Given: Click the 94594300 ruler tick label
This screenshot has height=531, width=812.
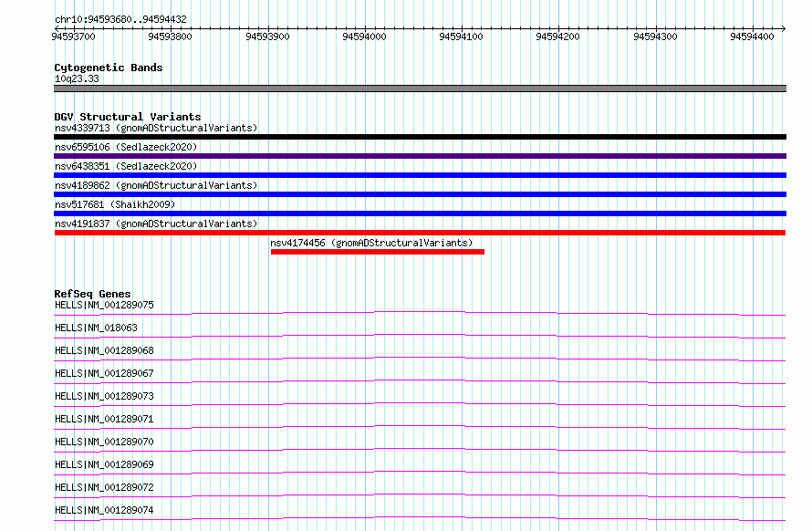Looking at the screenshot, I should coord(655,36).
